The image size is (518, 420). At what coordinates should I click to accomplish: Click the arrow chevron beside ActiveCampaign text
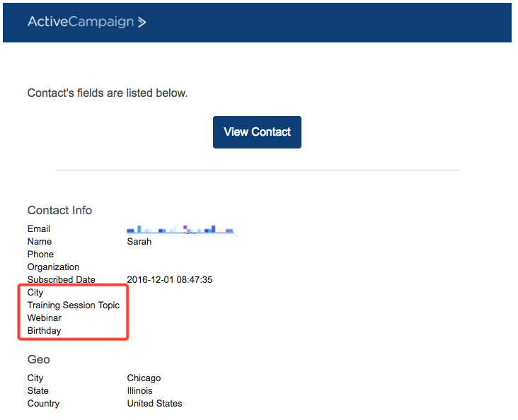[x=142, y=23]
